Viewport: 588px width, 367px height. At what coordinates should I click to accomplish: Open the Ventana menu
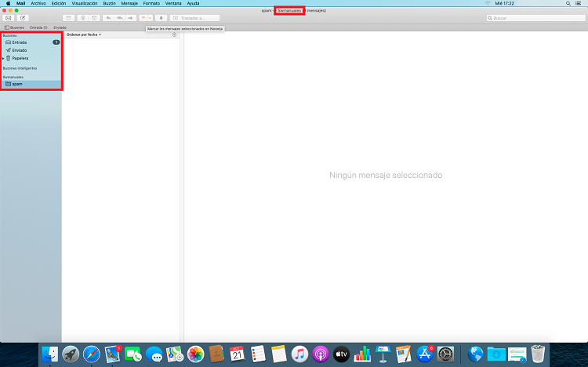point(173,3)
